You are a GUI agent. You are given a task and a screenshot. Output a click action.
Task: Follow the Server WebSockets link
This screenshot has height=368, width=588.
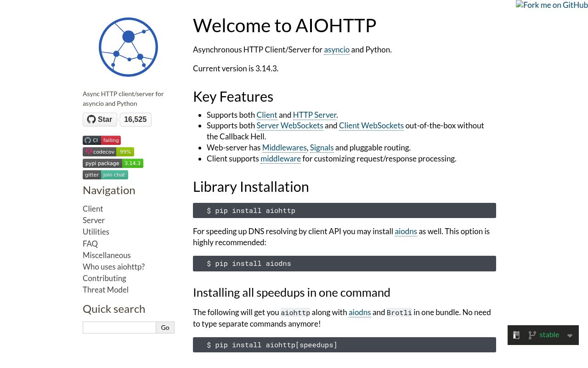point(290,126)
